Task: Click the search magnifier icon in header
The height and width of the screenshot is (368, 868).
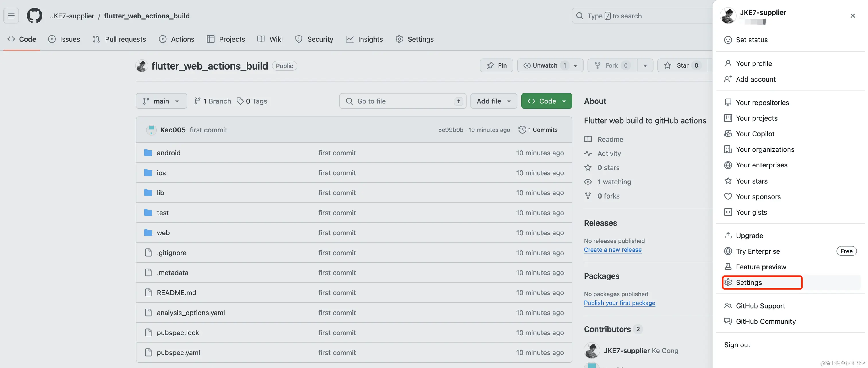Action: click(x=580, y=16)
